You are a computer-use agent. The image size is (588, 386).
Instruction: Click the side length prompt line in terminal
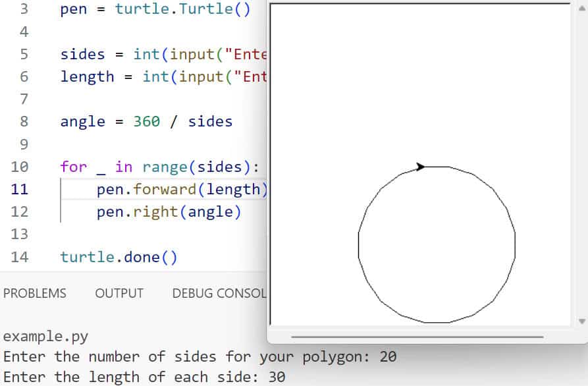pos(144,377)
